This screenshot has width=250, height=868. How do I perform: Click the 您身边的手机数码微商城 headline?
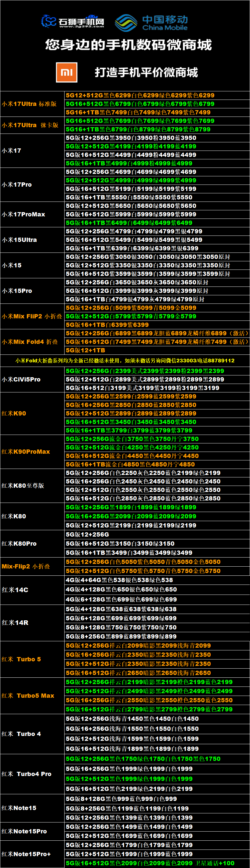coord(128,45)
